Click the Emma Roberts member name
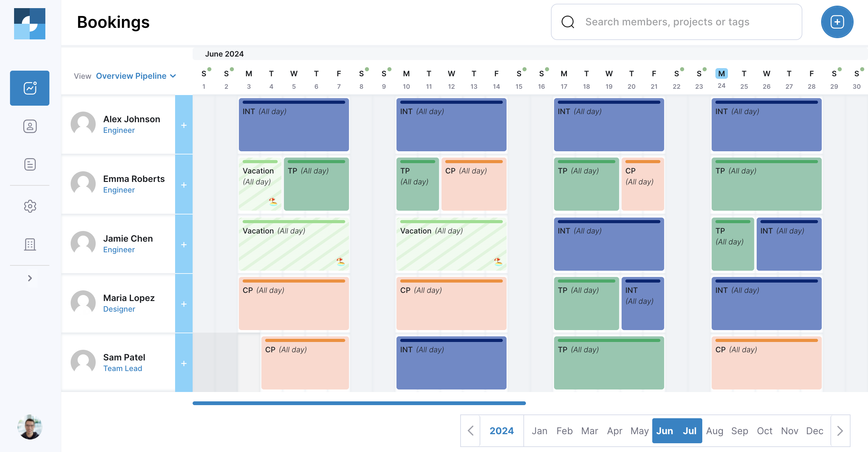The image size is (868, 452). tap(134, 179)
